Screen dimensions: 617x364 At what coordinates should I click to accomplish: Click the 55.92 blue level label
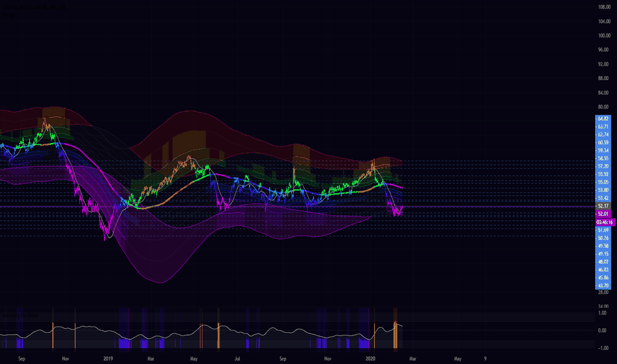603,174
